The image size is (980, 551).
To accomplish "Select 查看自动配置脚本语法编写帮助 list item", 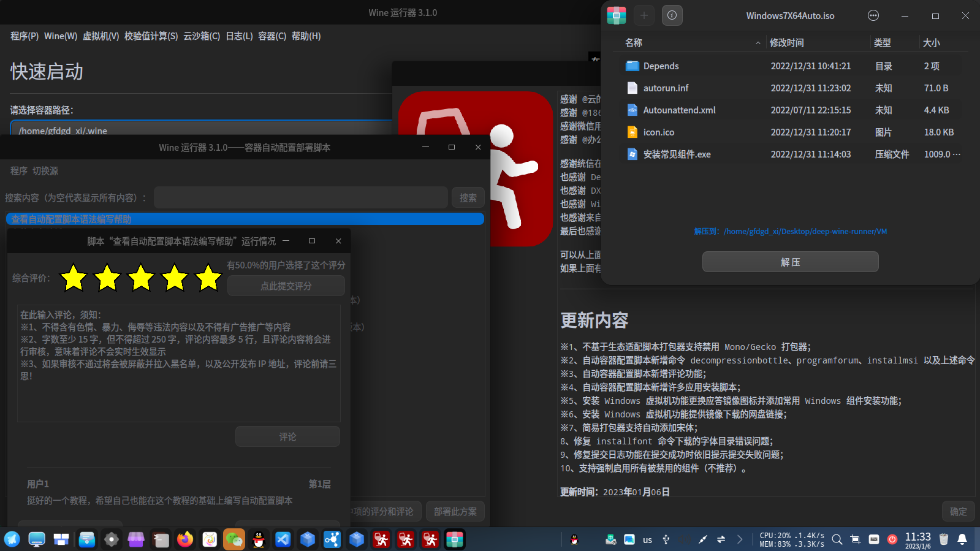I will (x=245, y=219).
